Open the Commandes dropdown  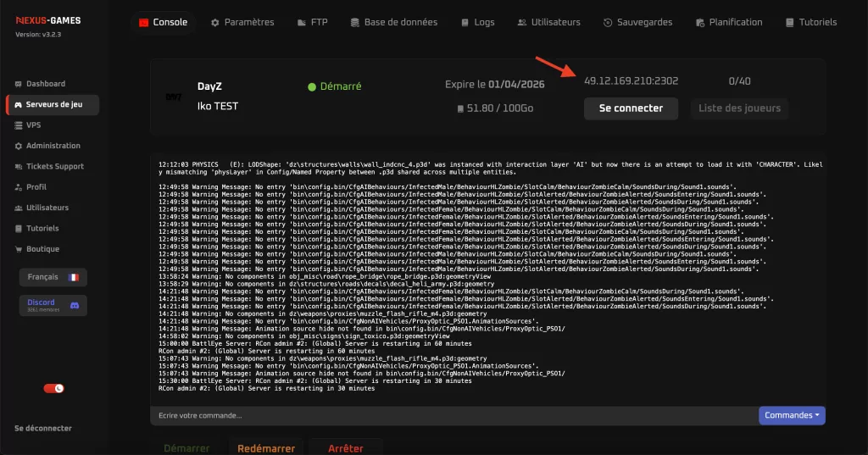coord(792,416)
